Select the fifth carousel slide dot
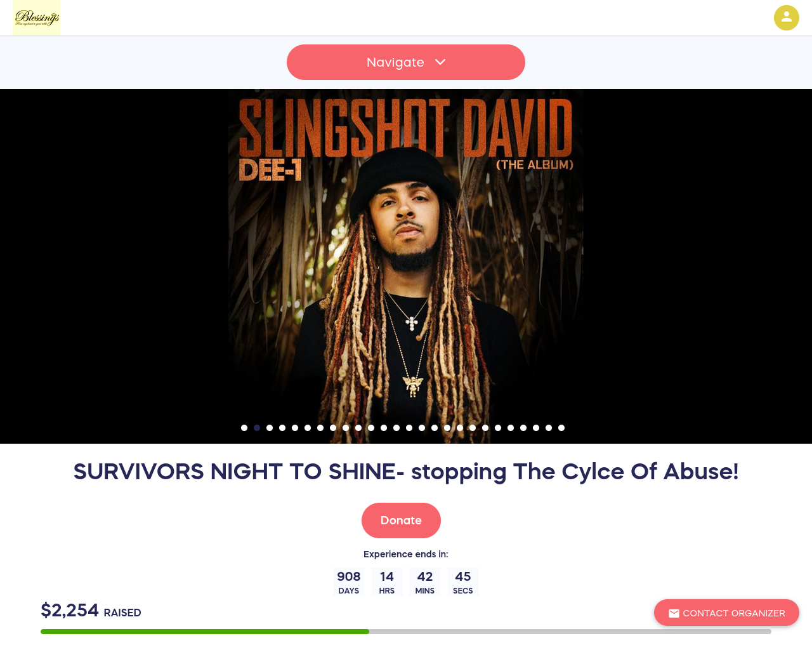 click(x=295, y=428)
